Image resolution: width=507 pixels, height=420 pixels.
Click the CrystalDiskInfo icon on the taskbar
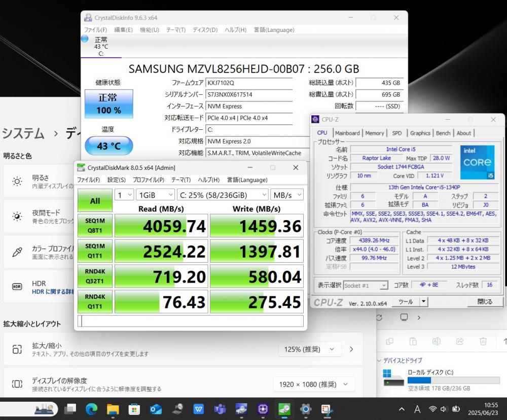tap(241, 409)
